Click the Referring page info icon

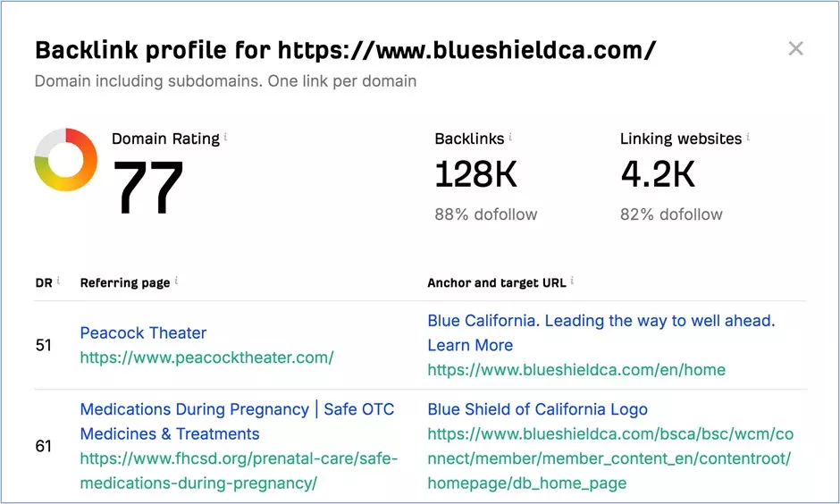pos(176,281)
